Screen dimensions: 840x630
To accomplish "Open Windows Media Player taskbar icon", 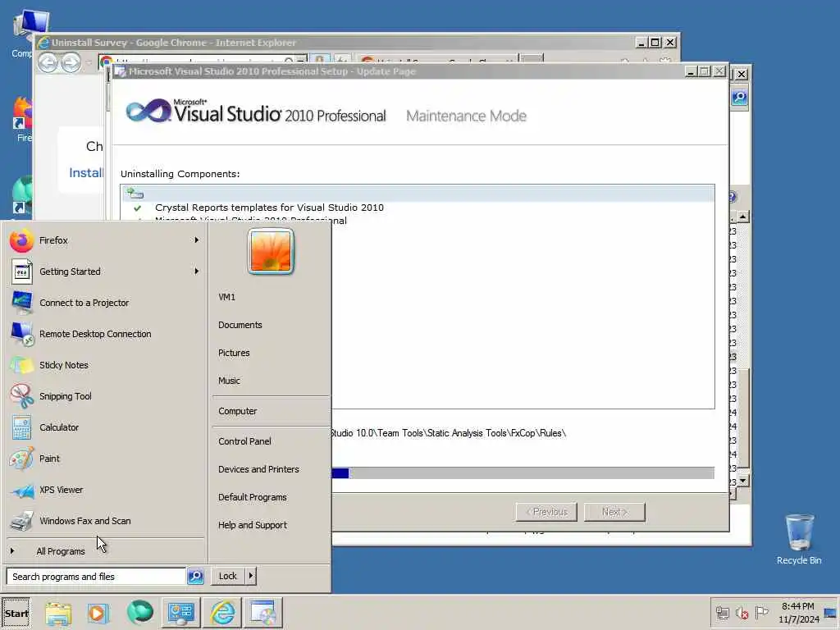I will (98, 614).
